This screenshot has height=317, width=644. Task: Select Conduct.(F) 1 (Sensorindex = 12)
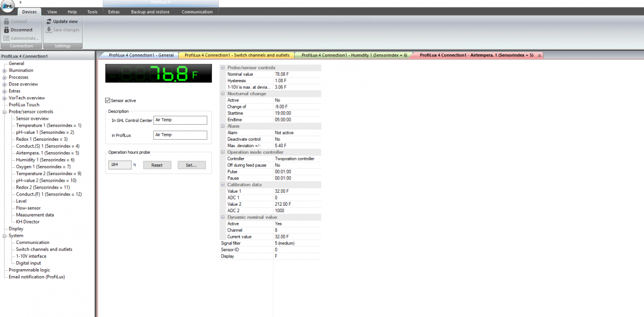49,194
